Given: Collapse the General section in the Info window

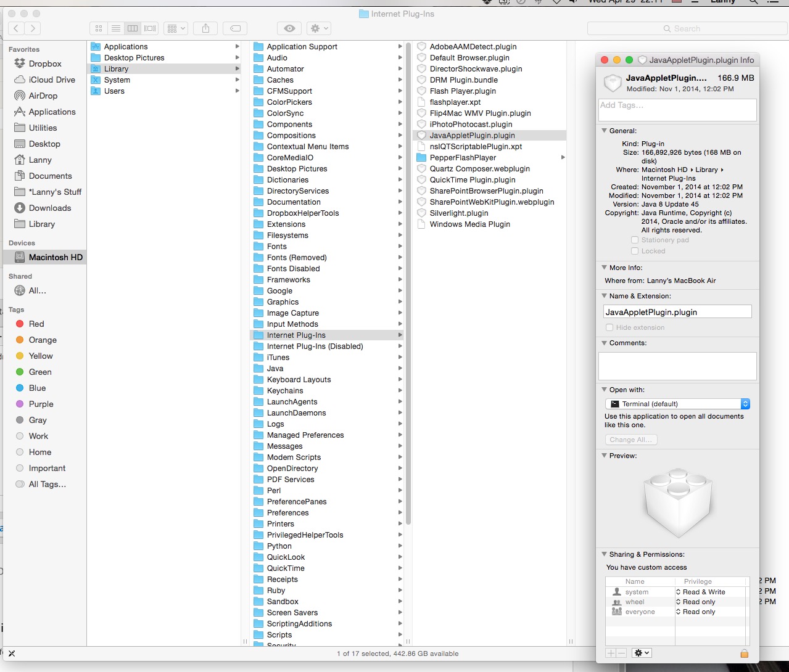Looking at the screenshot, I should coord(605,131).
